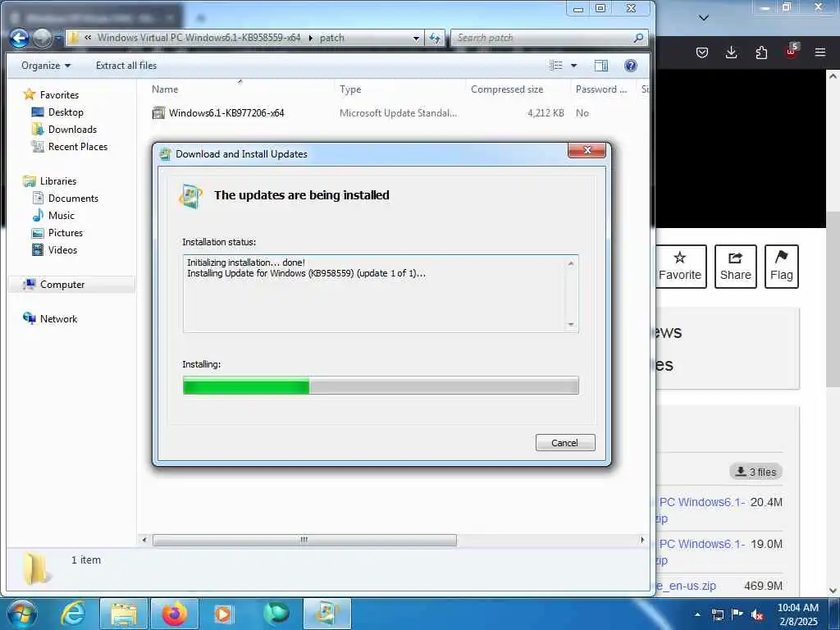The width and height of the screenshot is (840, 630).
Task: Click Extract all files
Action: 126,66
